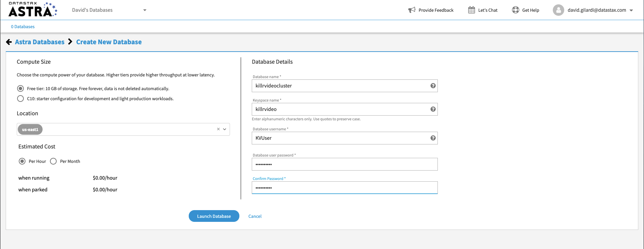Launch the database with Launch Database button

pos(214,216)
